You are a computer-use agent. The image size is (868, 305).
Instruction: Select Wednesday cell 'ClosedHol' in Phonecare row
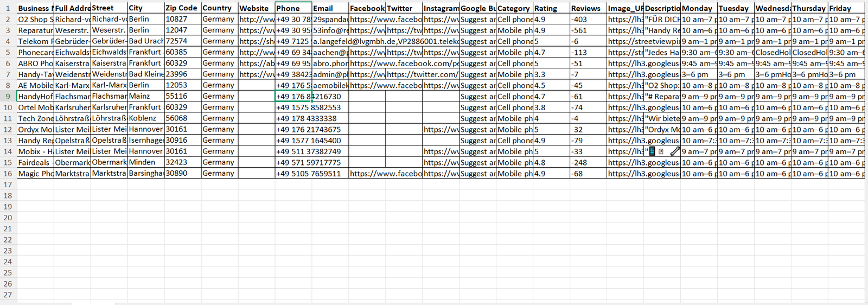773,52
